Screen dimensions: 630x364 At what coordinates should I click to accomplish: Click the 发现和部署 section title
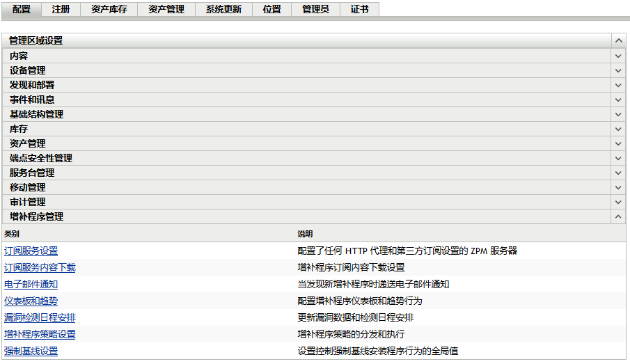tap(32, 85)
